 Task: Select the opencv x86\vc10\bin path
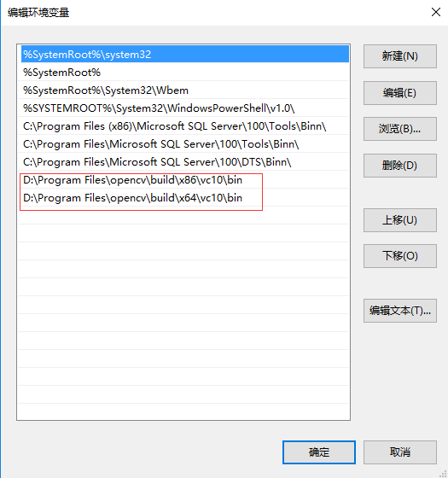pos(183,180)
